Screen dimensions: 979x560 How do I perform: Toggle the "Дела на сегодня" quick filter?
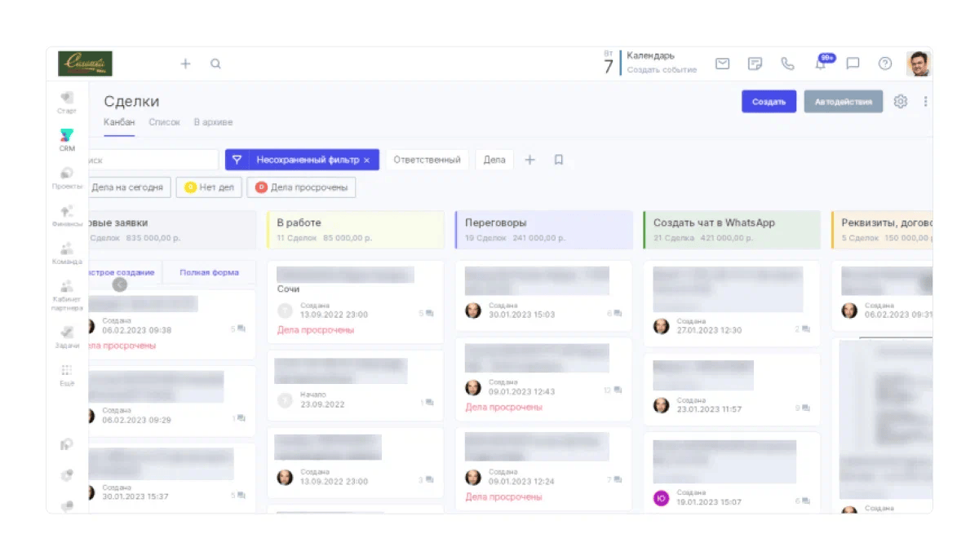126,187
